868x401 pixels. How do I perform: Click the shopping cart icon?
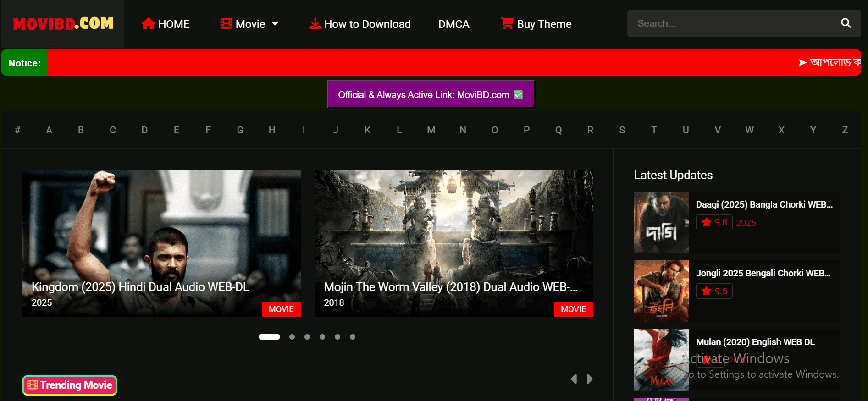tap(507, 24)
